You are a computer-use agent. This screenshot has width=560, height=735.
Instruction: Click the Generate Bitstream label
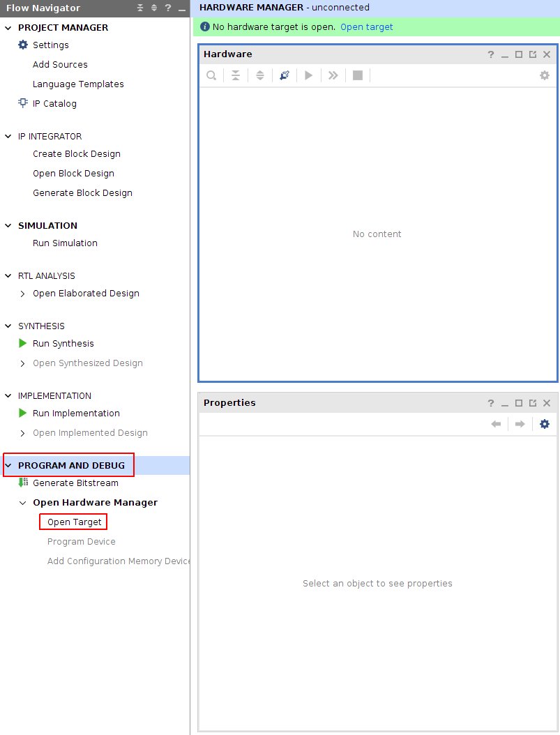point(75,483)
